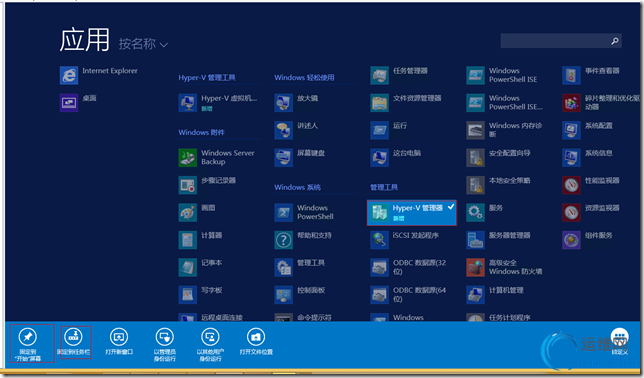Open 运行 (Run) app
The image size is (644, 378).
(x=389, y=130)
